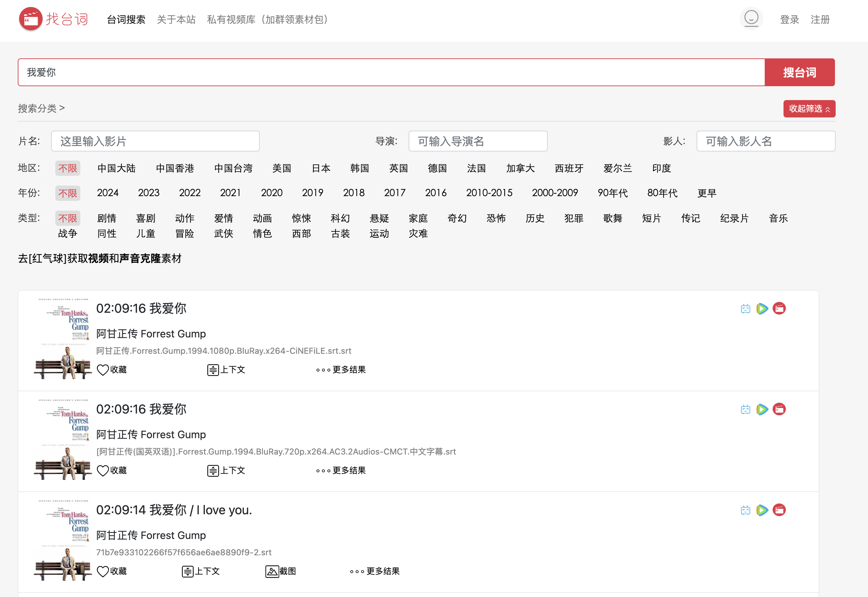Focus the main 我爱你 search box

click(x=392, y=72)
